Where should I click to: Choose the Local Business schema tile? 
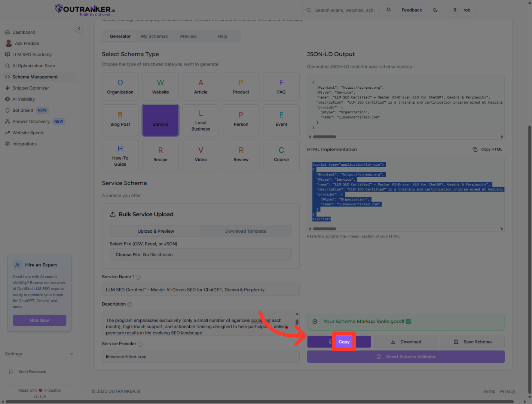point(201,120)
